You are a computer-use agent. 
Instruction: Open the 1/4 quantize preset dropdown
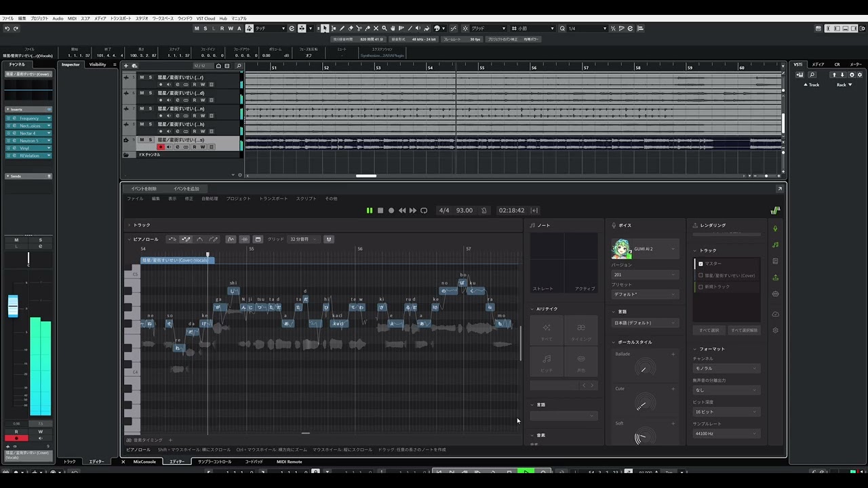[587, 28]
